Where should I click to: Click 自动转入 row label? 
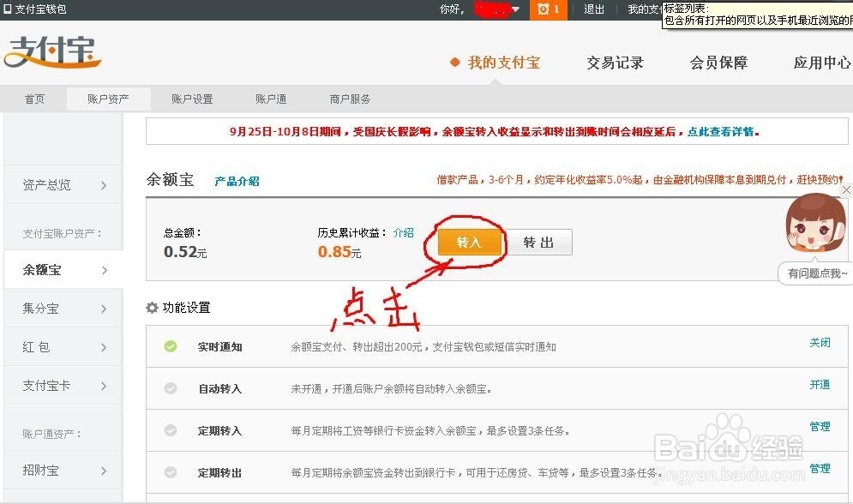[219, 389]
